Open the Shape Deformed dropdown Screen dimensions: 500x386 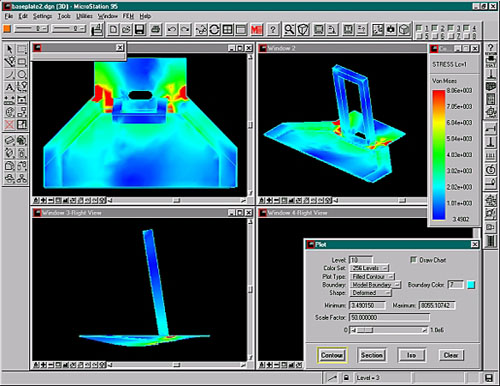coord(370,293)
